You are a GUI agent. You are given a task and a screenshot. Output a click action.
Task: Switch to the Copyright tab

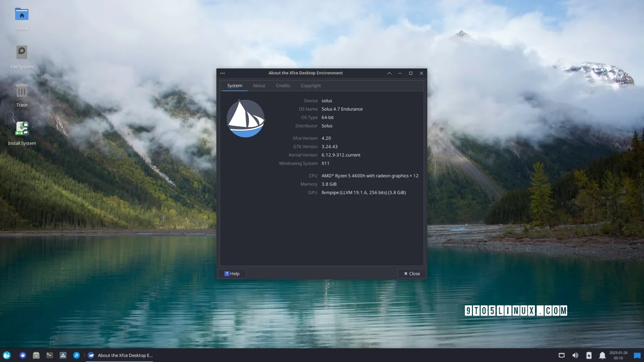click(x=311, y=85)
